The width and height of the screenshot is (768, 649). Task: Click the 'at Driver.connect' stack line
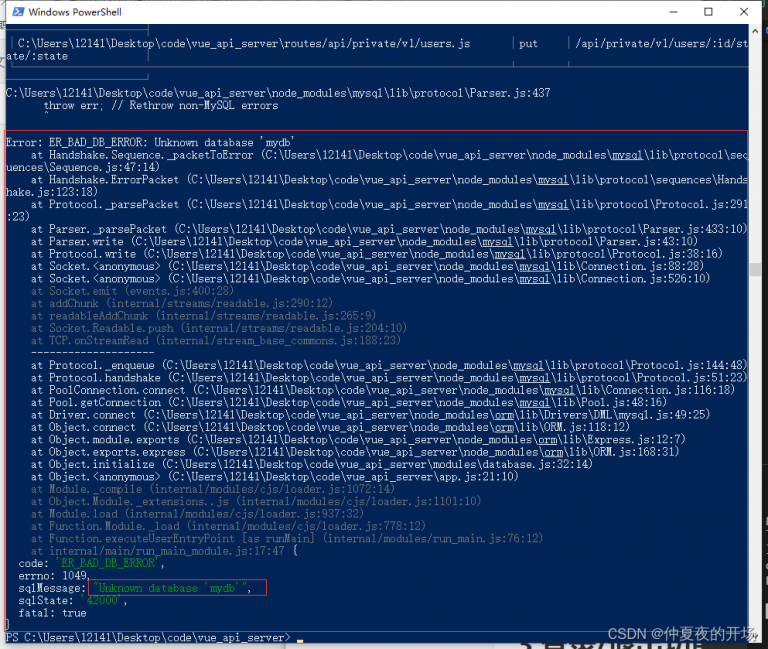tap(370, 414)
